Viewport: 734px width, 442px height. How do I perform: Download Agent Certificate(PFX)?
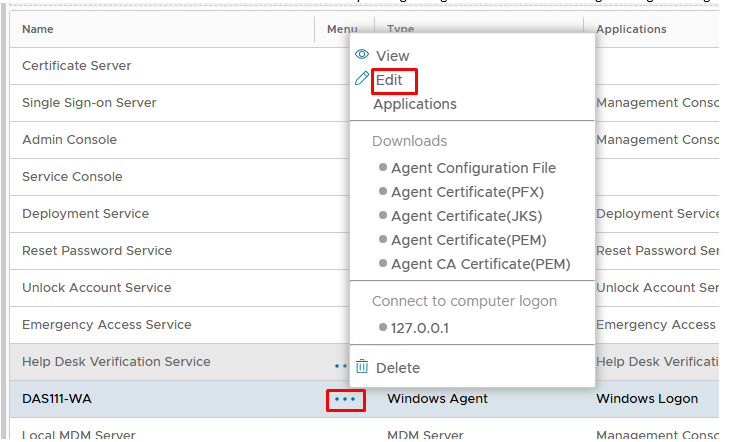(x=467, y=192)
